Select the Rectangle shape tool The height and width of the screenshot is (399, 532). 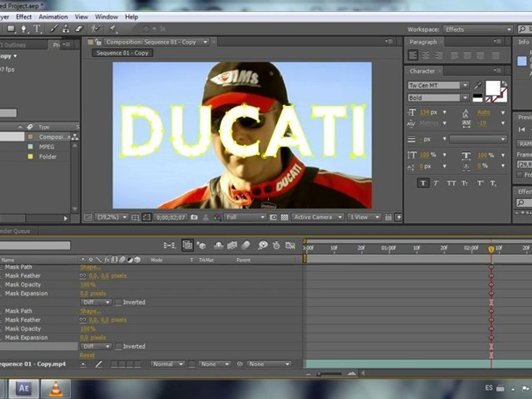pos(11,29)
